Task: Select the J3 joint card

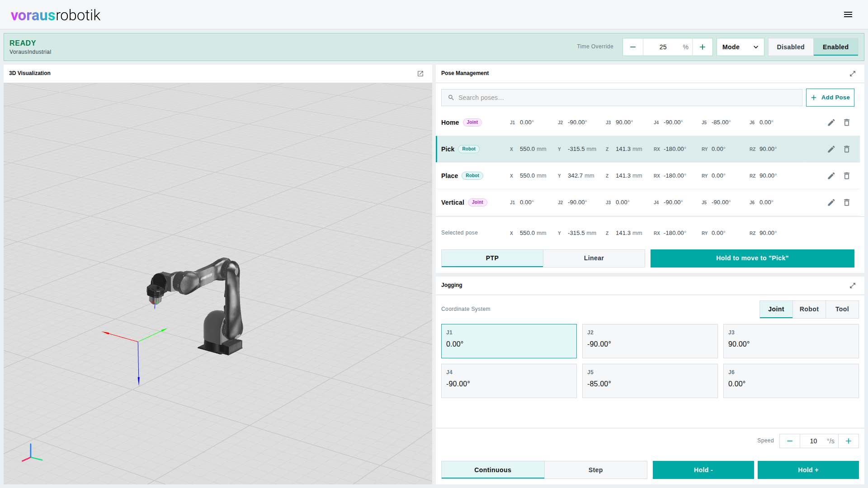Action: (x=791, y=341)
